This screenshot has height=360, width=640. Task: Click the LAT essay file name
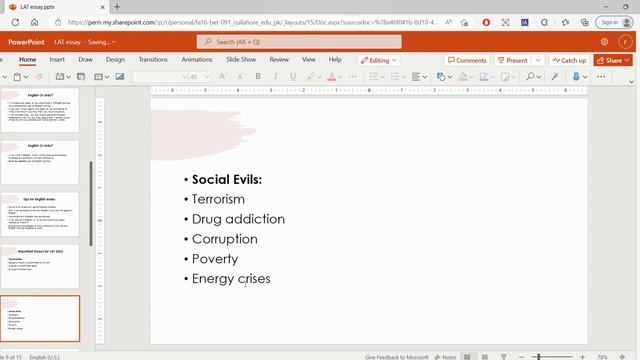coord(67,42)
